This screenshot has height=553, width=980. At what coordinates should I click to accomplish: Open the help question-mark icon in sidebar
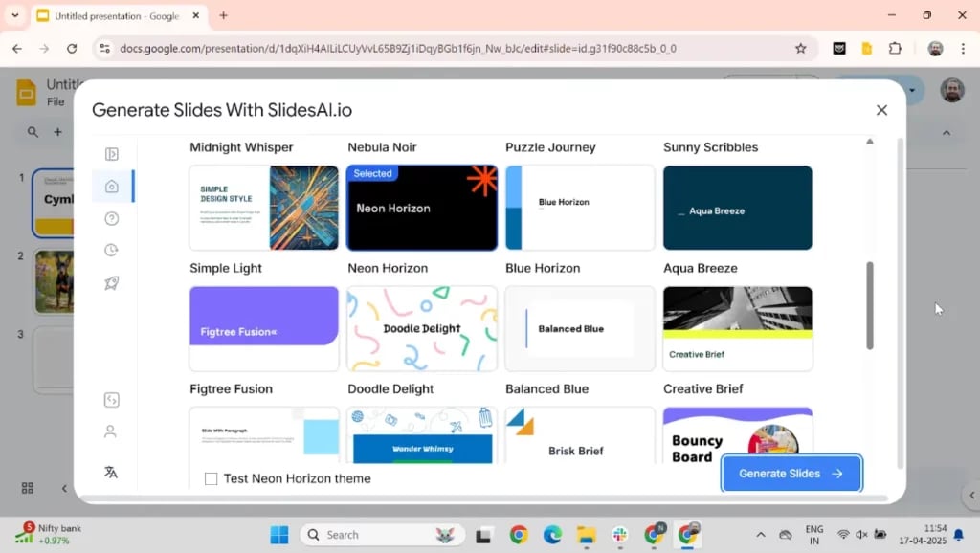click(x=112, y=218)
